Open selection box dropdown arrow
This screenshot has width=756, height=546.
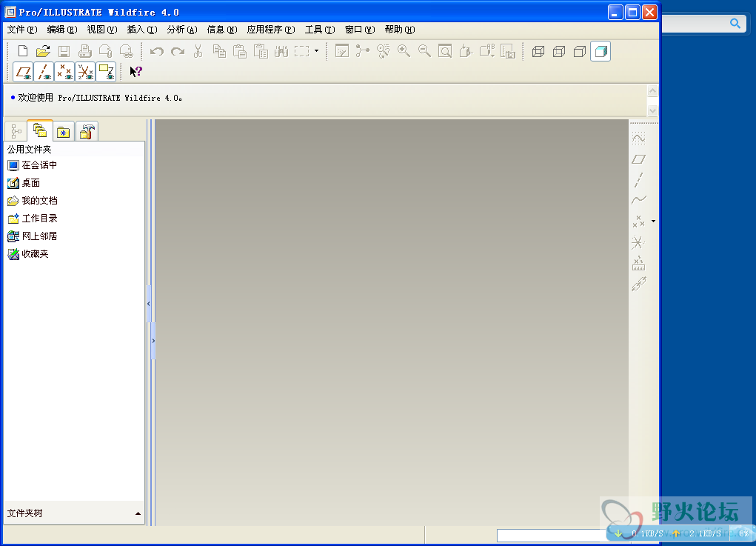tap(316, 50)
